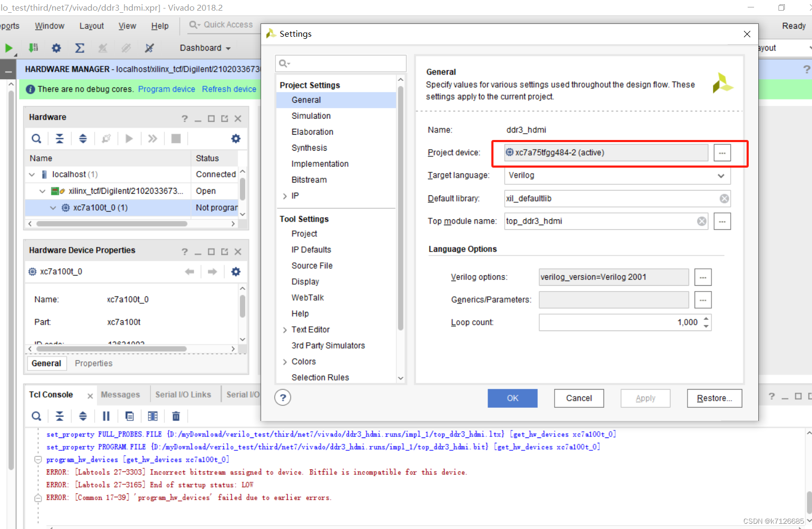Image resolution: width=812 pixels, height=529 pixels.
Task: Clear the Top module name field
Action: (702, 221)
